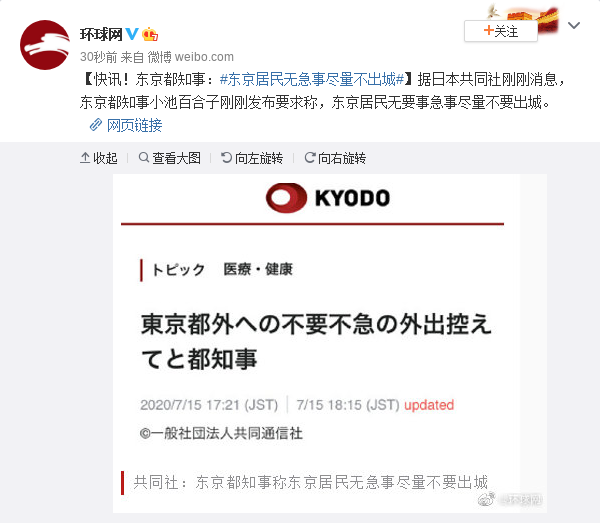Click the paperclip icon beside 网页链接

[96, 125]
